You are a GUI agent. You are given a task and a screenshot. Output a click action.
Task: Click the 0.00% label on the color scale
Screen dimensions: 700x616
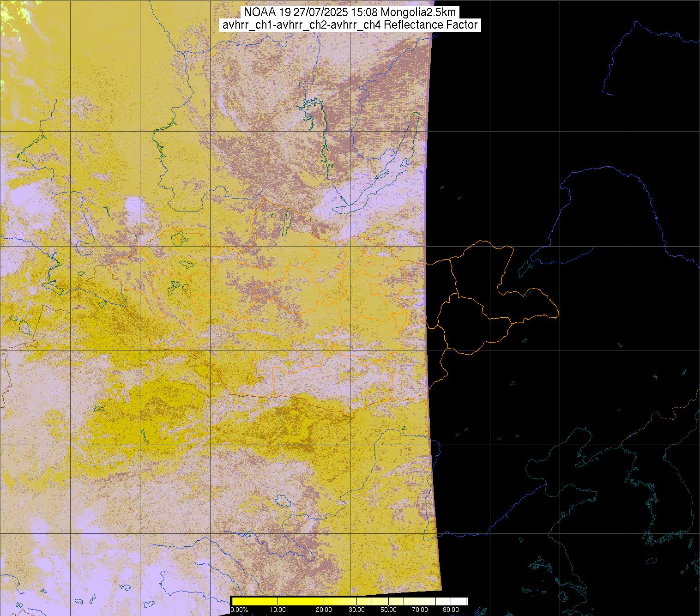[x=239, y=610]
